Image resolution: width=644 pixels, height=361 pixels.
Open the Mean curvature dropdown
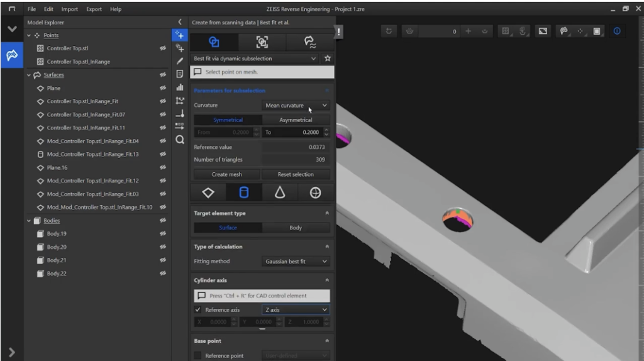296,106
